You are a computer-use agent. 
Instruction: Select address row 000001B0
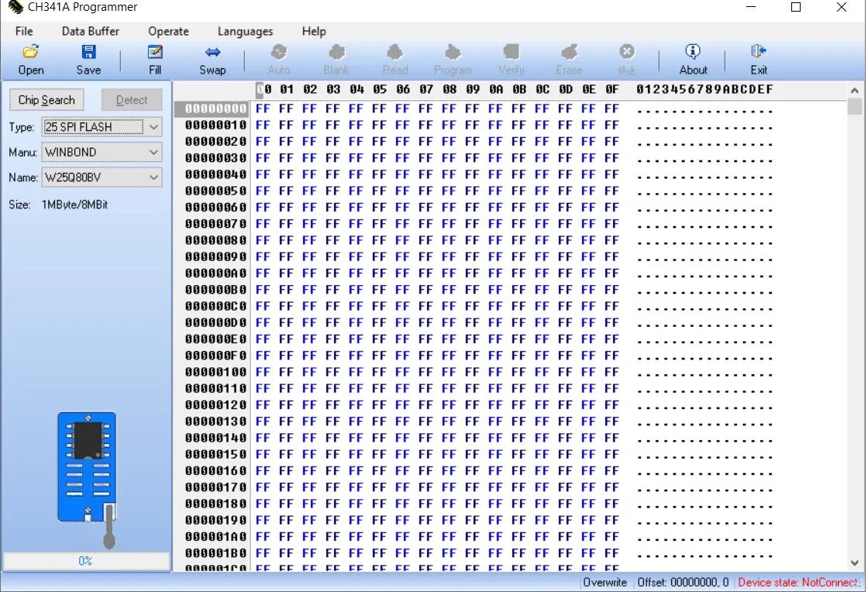click(216, 552)
